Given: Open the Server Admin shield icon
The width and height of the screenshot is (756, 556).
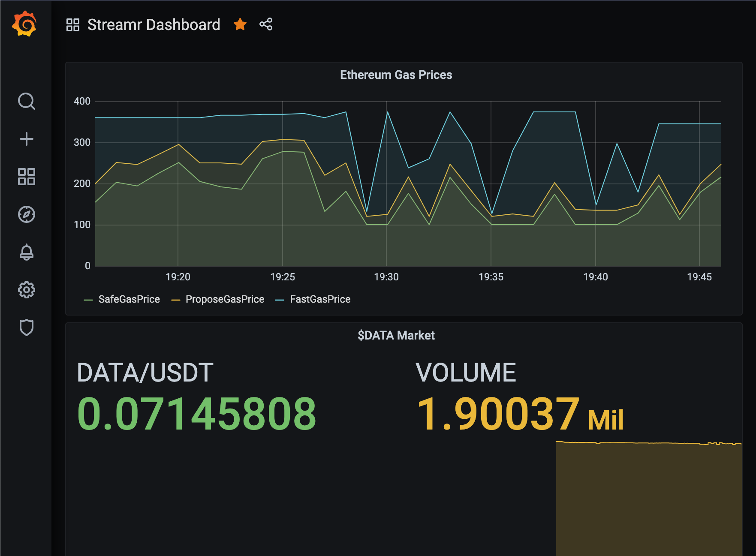Looking at the screenshot, I should pos(26,328).
